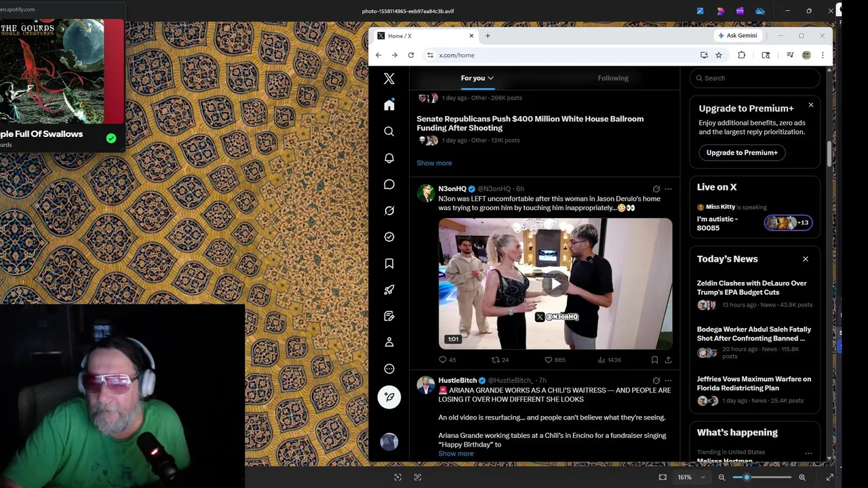Click the Chrome profile avatar
The height and width of the screenshot is (488, 868).
point(806,56)
